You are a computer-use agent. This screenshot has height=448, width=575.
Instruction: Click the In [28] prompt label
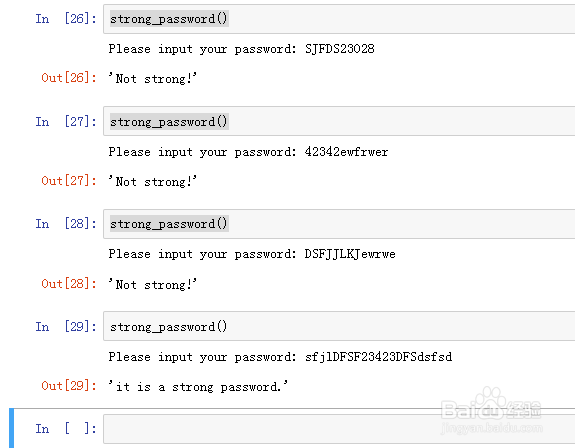[x=66, y=223]
